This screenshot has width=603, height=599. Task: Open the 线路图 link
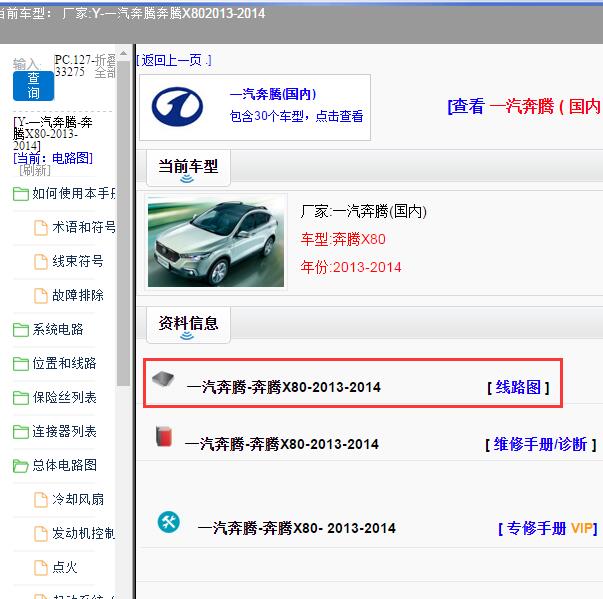[x=518, y=387]
